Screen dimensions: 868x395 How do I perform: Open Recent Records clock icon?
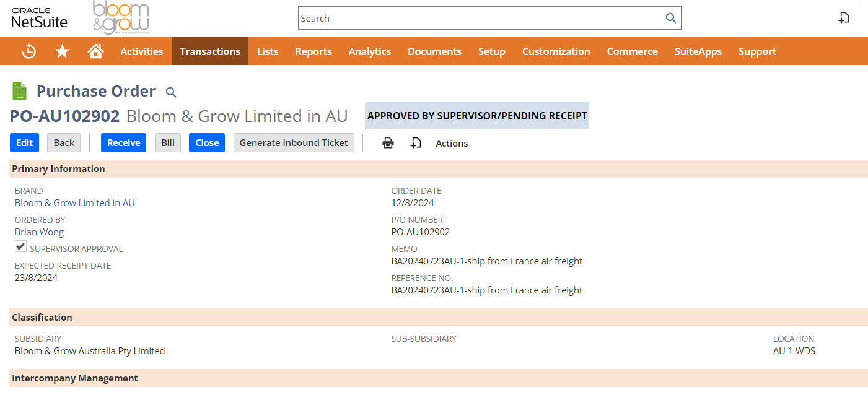[x=28, y=51]
